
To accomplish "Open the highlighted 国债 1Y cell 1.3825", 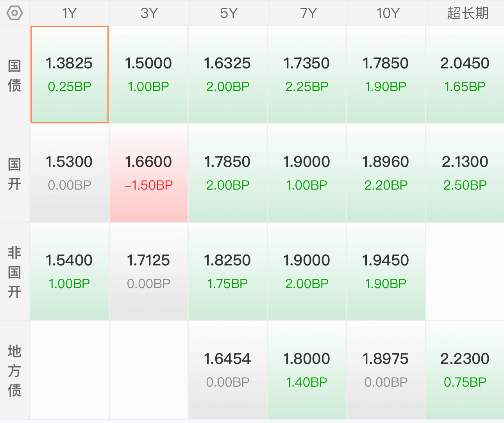I will tap(70, 75).
